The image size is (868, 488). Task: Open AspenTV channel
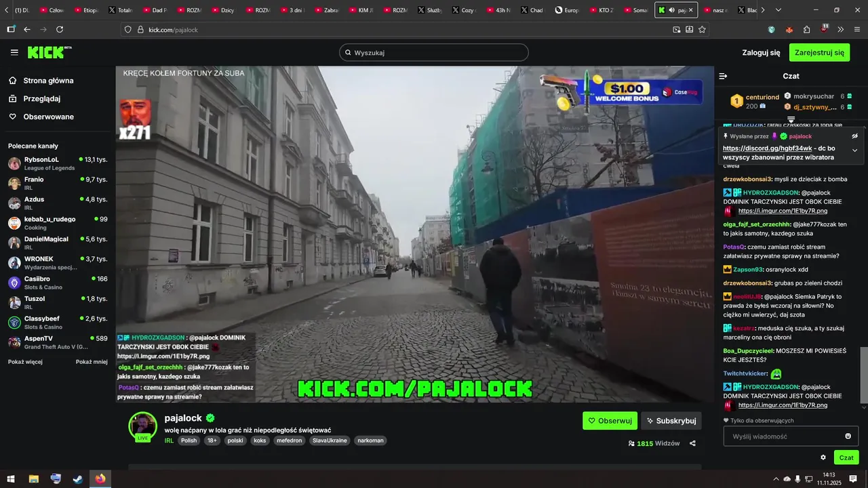[58, 342]
